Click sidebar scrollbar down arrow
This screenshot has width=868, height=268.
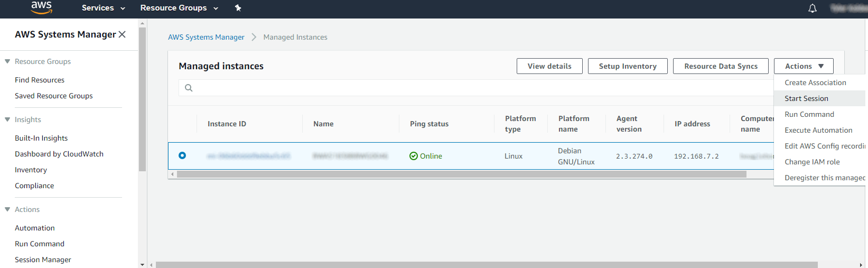tap(142, 264)
